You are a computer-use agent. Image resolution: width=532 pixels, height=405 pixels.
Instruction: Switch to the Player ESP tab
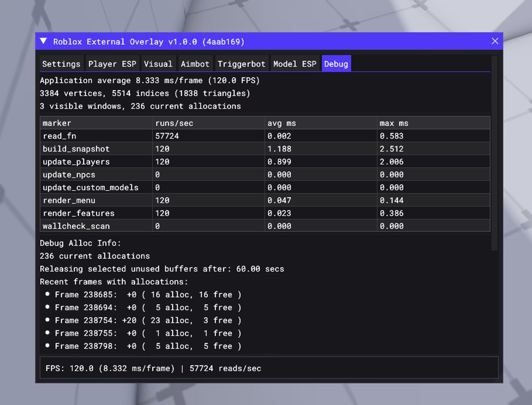112,64
